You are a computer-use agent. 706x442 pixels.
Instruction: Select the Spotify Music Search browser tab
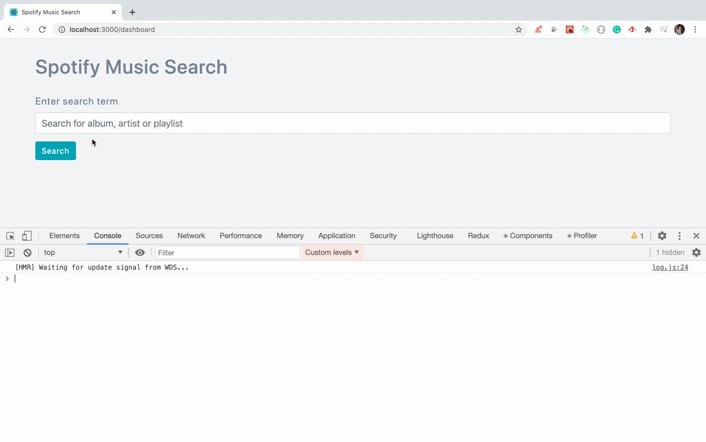(x=63, y=12)
